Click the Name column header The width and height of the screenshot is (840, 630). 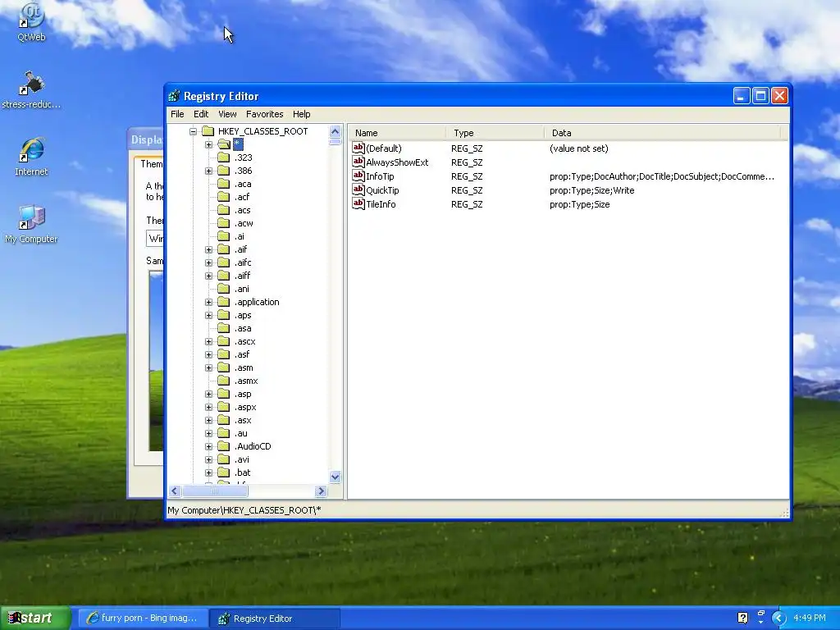[397, 133]
